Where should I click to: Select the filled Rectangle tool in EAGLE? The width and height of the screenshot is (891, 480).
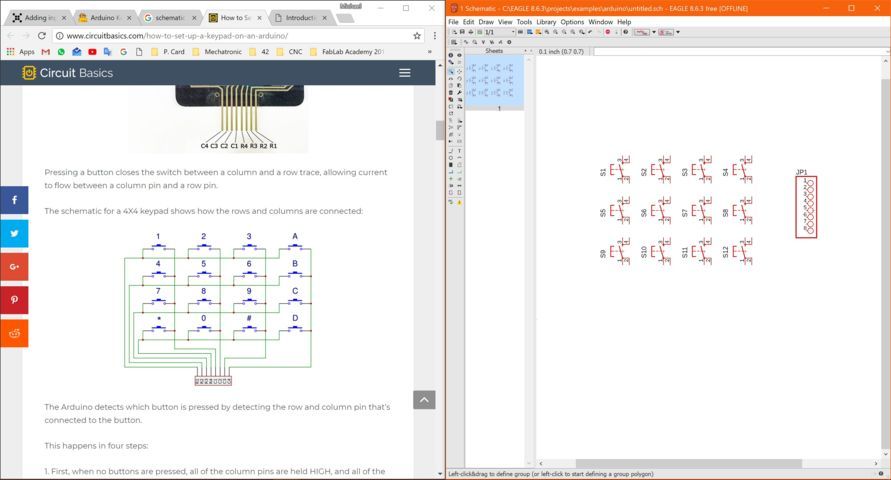point(451,165)
